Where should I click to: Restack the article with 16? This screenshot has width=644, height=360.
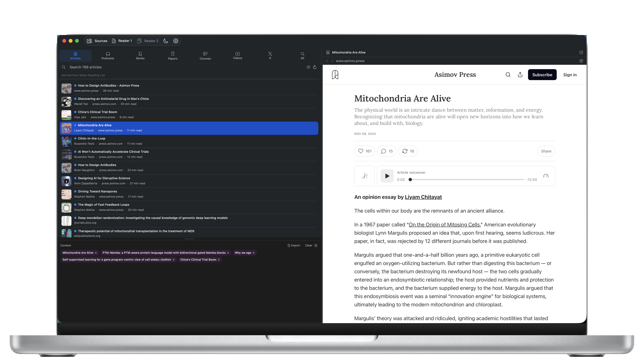(408, 151)
